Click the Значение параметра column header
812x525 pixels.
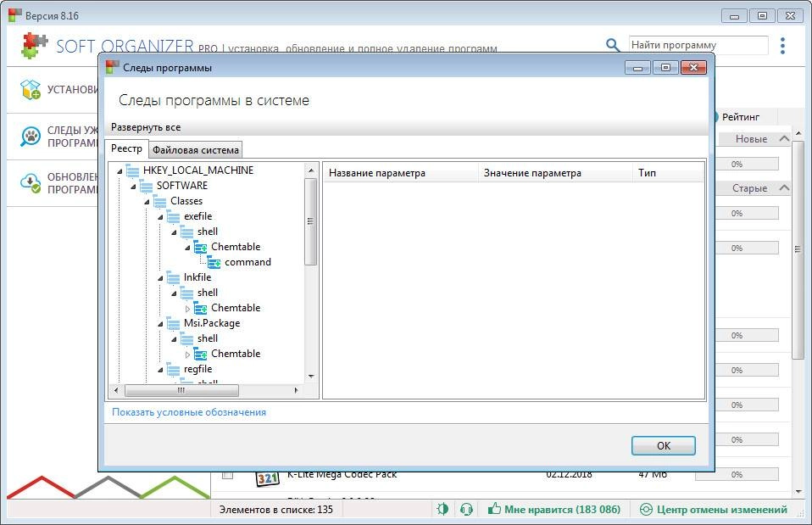(x=555, y=172)
